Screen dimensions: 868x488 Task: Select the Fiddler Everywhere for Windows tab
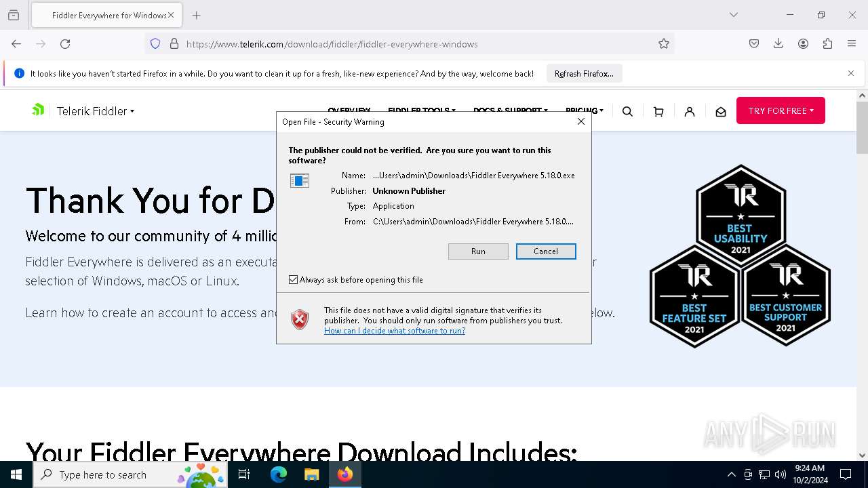(x=107, y=15)
